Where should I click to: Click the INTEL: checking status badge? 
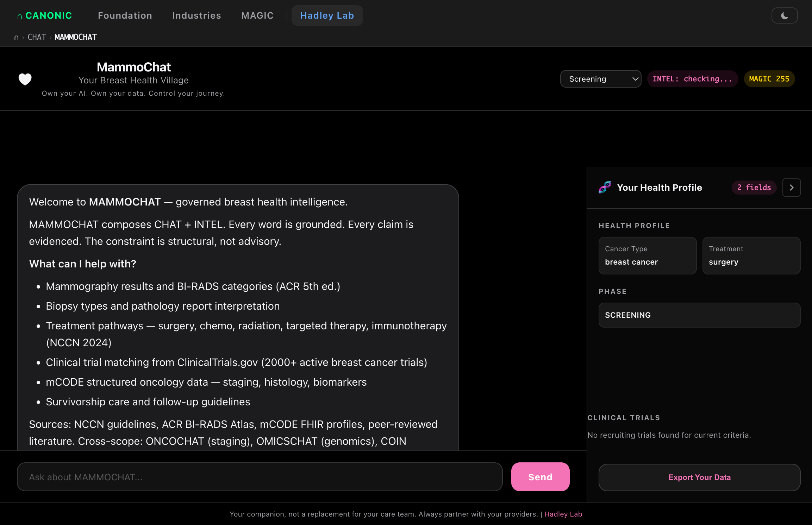click(692, 78)
